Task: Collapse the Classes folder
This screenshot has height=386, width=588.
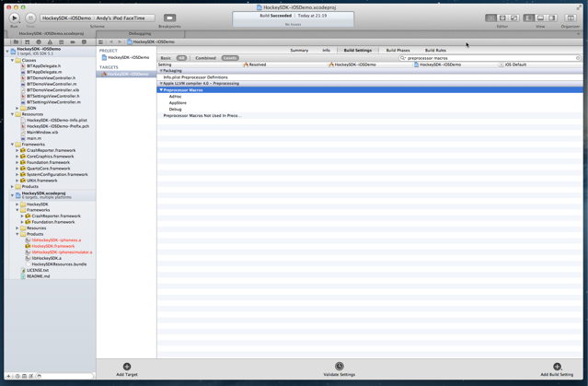Action: coord(12,60)
